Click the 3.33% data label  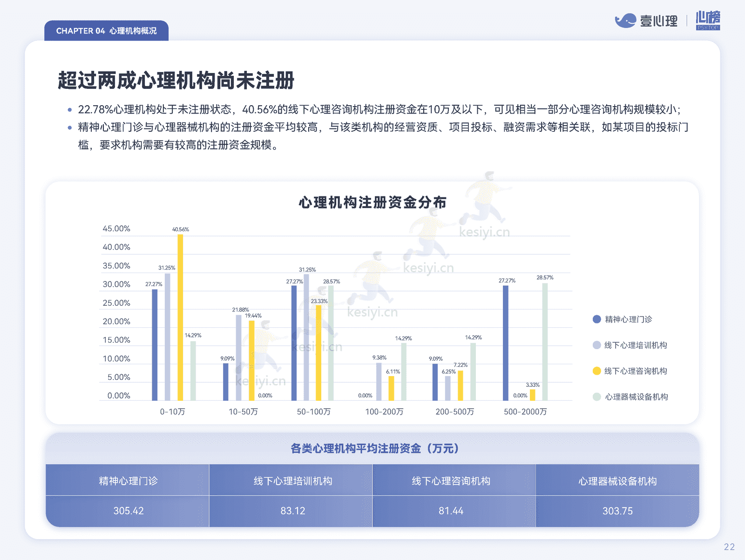[533, 385]
